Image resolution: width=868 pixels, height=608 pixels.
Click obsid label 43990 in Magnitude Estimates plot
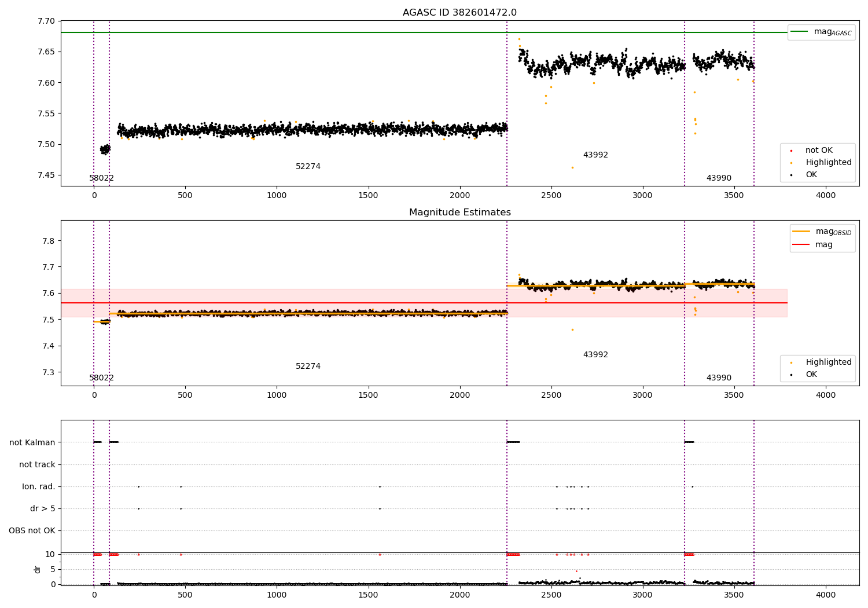[719, 378]
